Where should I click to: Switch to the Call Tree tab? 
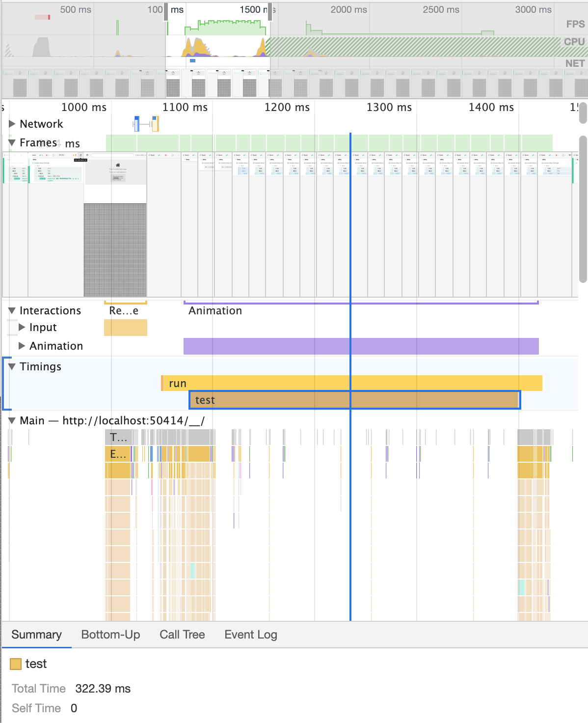click(182, 635)
